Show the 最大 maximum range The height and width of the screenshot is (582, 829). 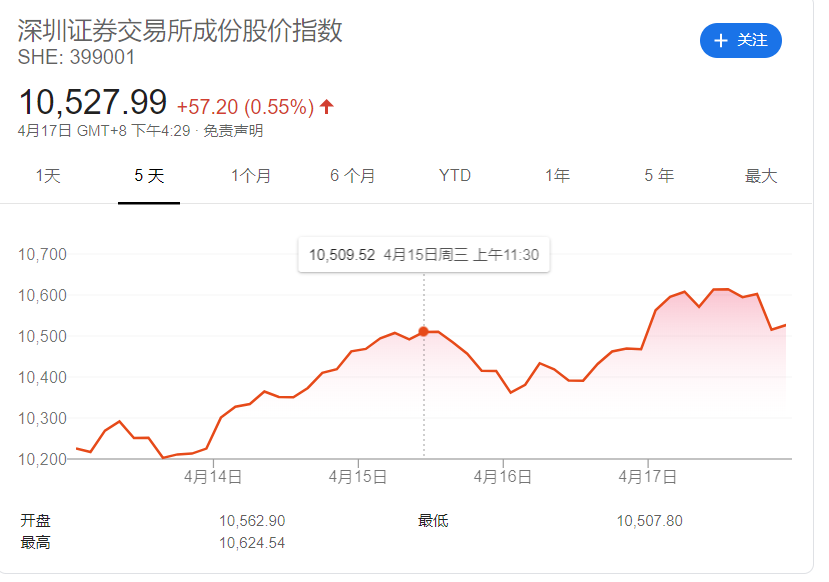[x=760, y=176]
